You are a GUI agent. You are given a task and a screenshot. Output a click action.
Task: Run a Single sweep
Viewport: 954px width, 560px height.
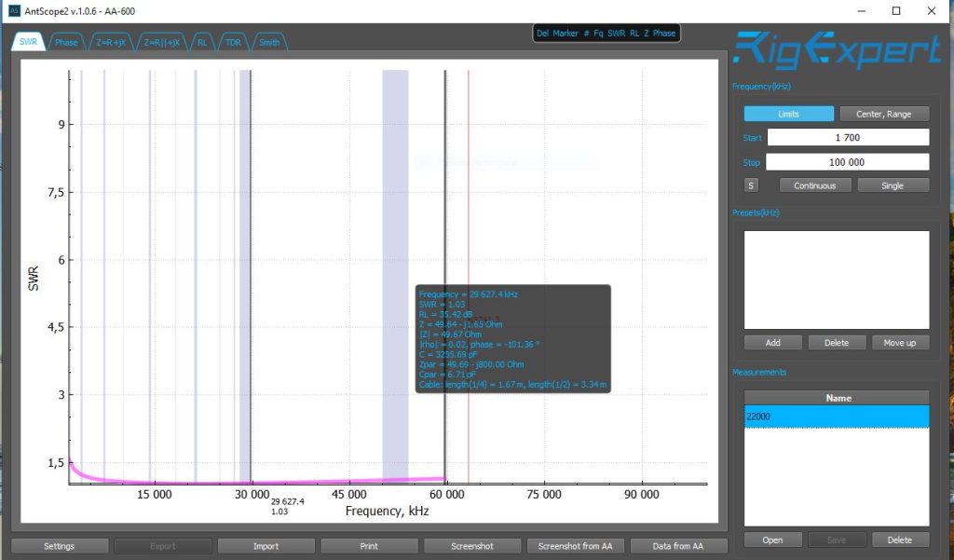893,185
